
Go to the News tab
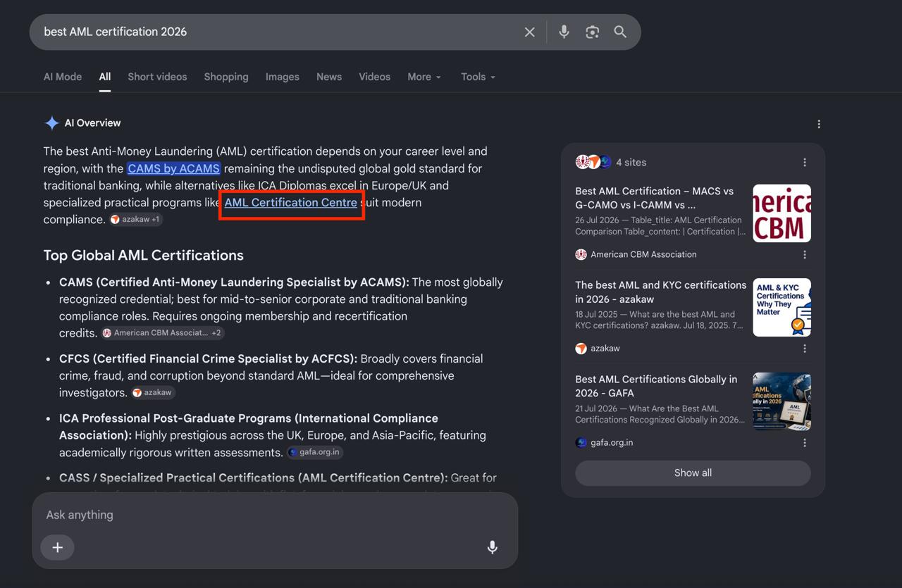coord(329,77)
